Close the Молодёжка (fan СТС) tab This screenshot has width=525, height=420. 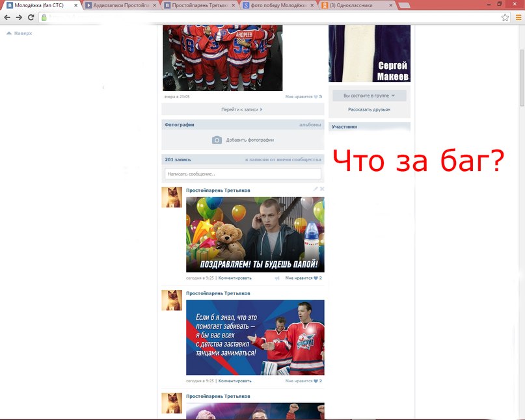point(75,5)
